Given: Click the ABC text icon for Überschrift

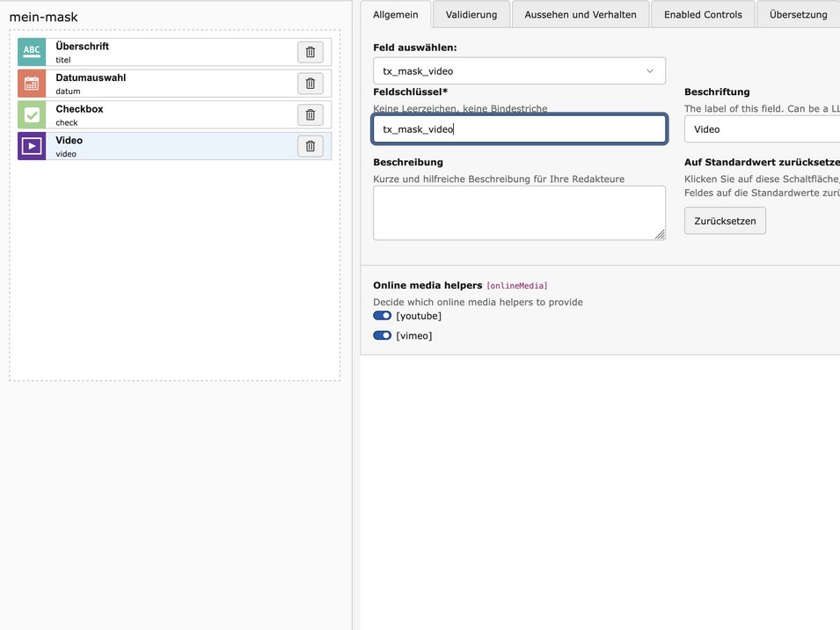Looking at the screenshot, I should coord(32,52).
